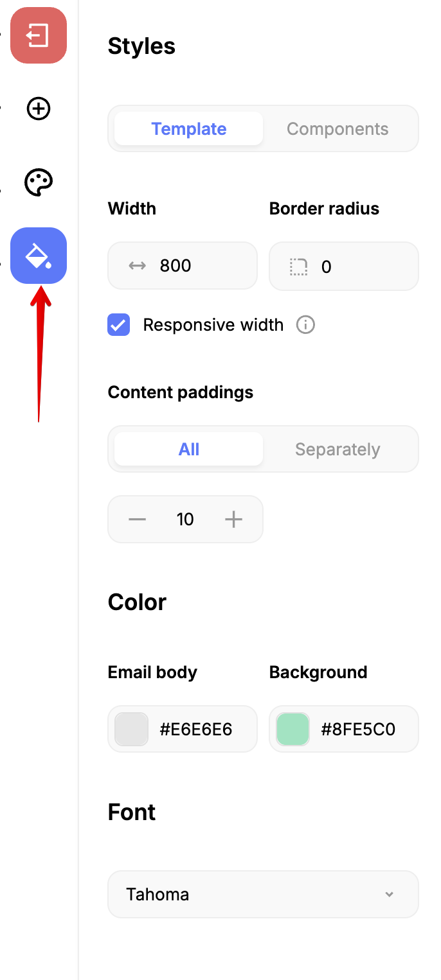
Task: Click the Background green color swatch
Action: (292, 730)
